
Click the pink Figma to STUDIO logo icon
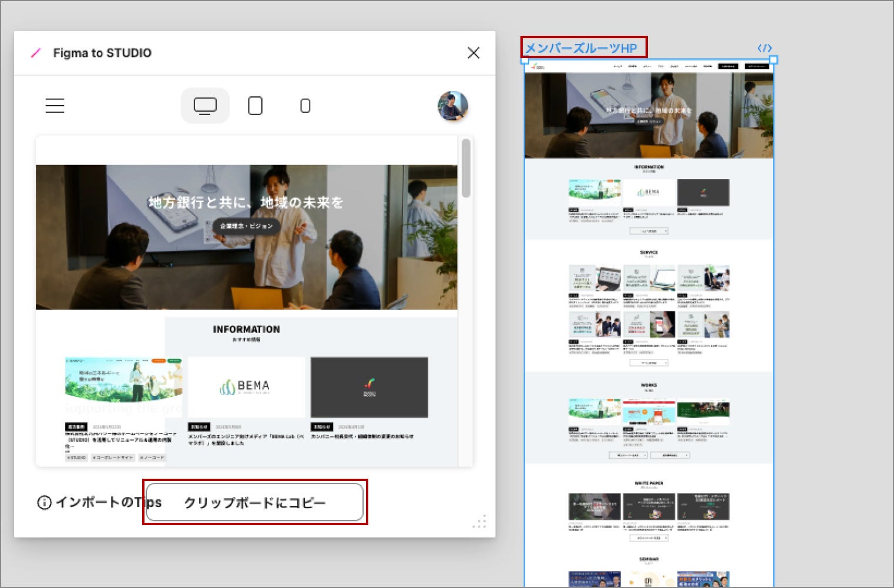36,53
